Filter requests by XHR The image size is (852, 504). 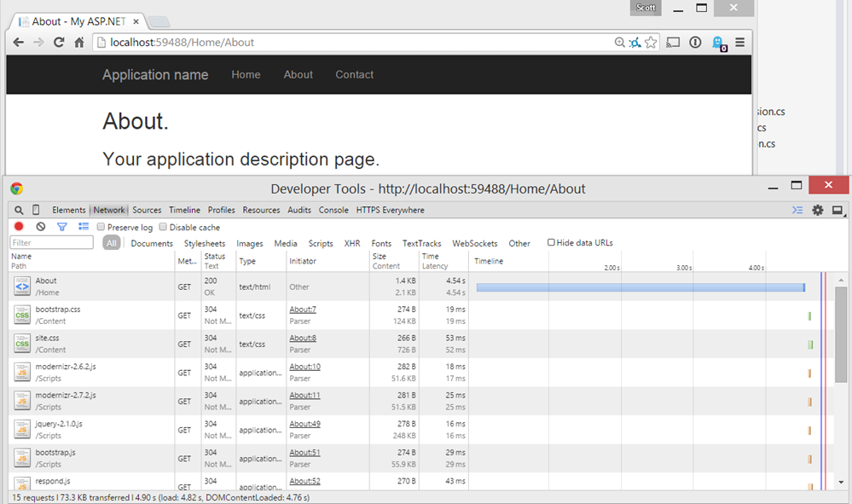tap(352, 243)
